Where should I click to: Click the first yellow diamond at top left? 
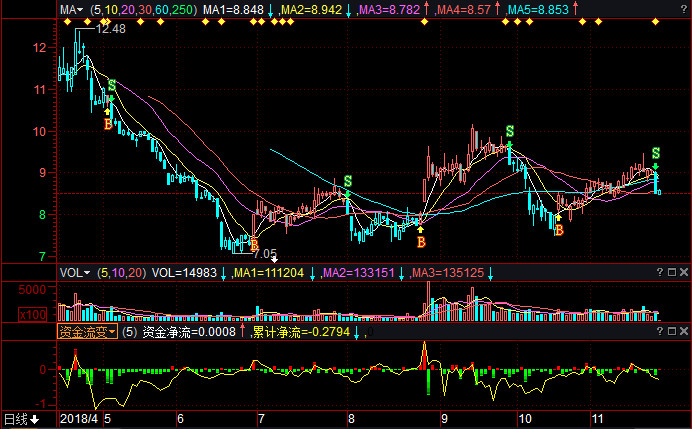(x=67, y=22)
